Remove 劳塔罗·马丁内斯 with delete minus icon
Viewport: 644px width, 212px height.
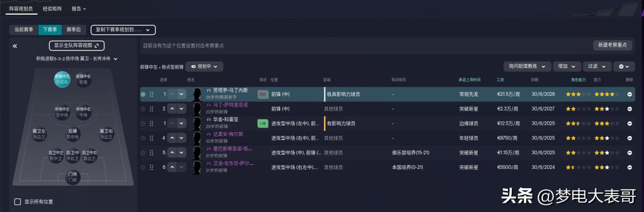(x=629, y=94)
